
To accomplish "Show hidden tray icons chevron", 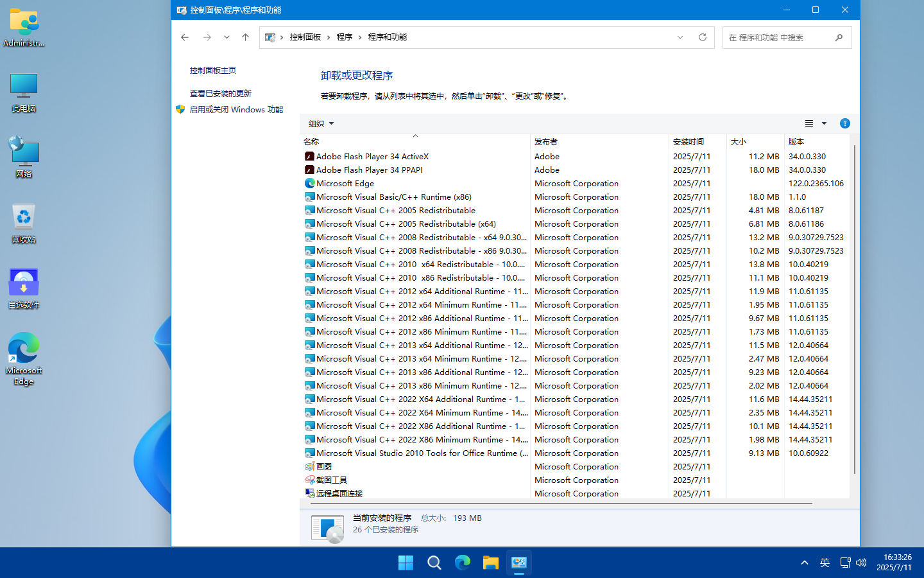I will tap(805, 563).
